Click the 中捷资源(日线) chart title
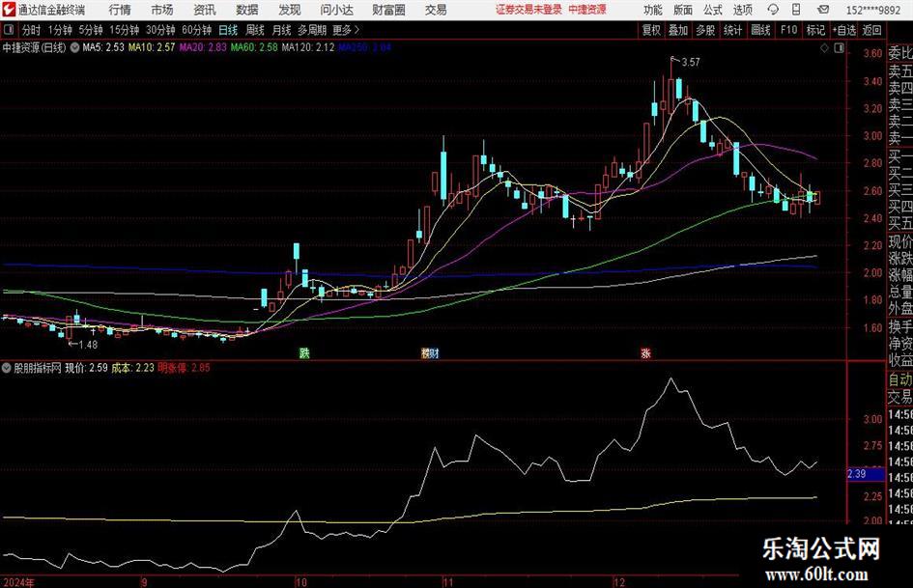This screenshot has width=913, height=588. pos(35,47)
